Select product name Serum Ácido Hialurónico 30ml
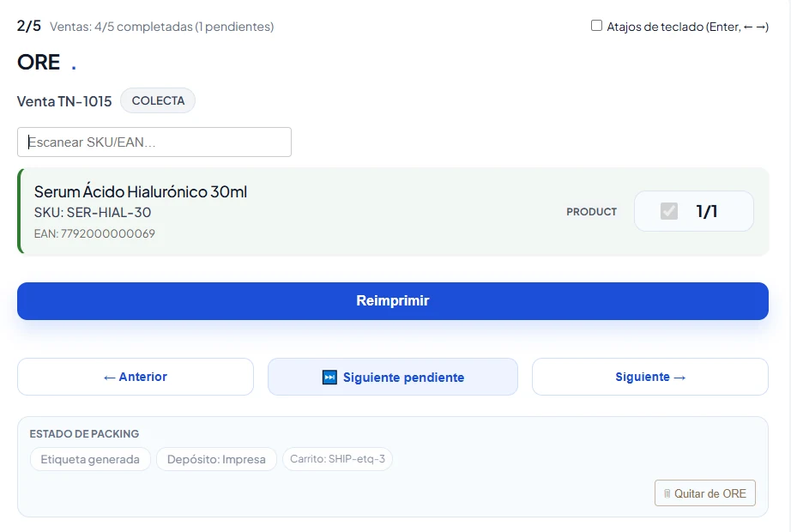 [141, 192]
